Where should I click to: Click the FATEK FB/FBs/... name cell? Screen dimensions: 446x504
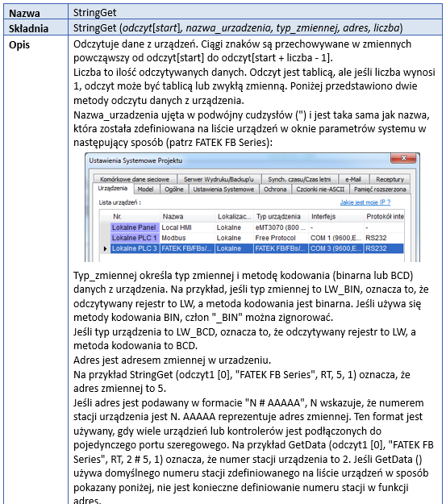pos(187,248)
